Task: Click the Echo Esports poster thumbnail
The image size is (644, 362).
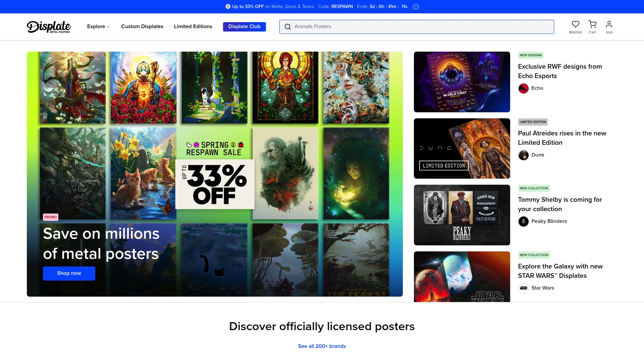Action: [x=462, y=82]
